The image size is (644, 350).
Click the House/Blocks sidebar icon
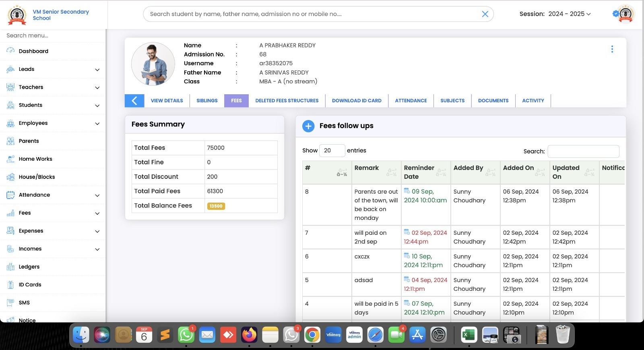(10, 177)
